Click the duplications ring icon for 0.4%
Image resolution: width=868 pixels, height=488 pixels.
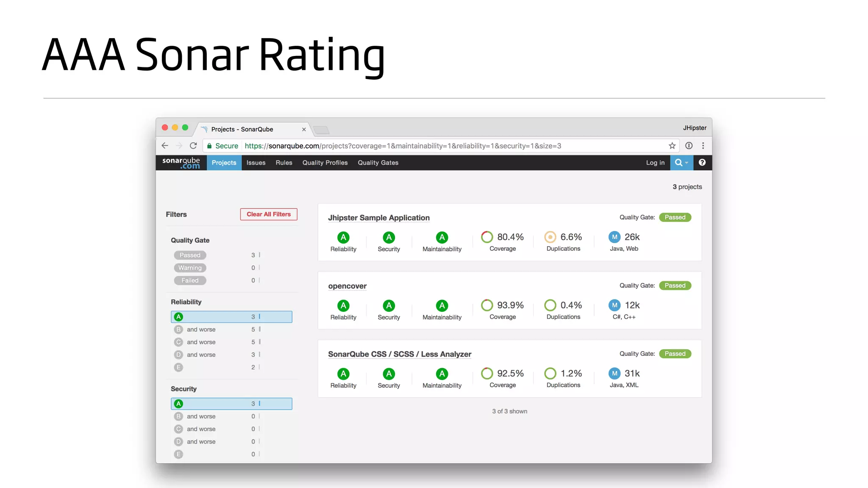click(550, 305)
